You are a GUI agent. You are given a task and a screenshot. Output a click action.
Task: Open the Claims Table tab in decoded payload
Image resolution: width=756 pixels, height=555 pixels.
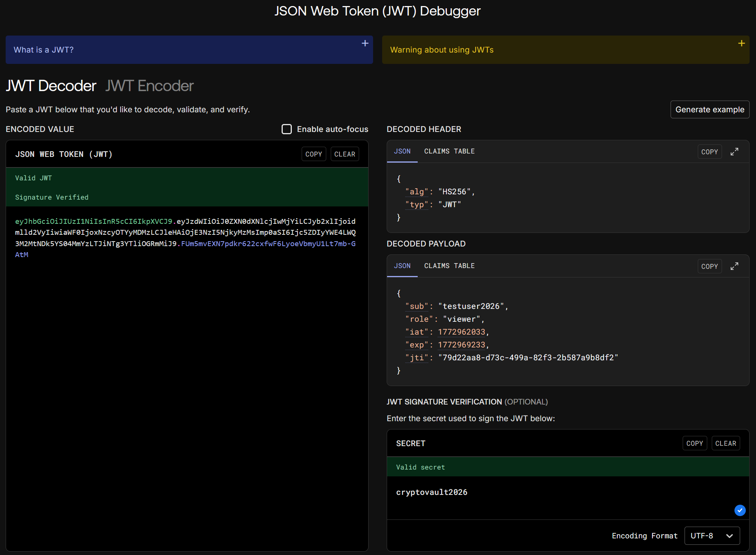pyautogui.click(x=449, y=266)
